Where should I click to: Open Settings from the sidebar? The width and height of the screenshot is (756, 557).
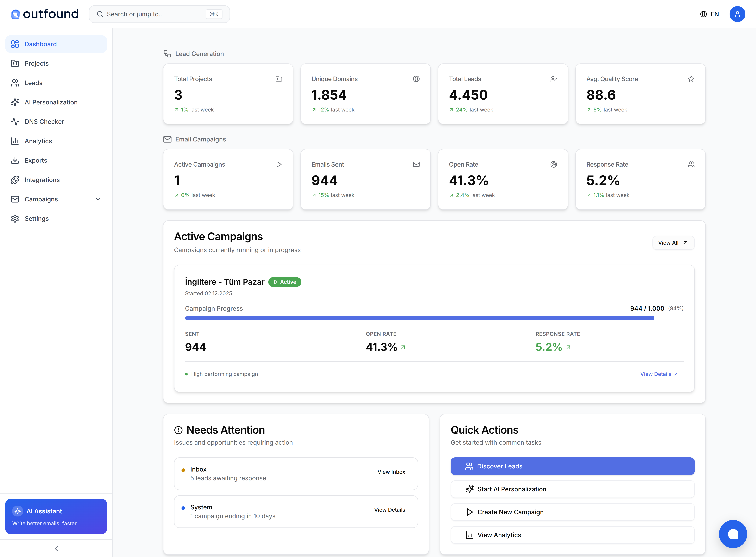pyautogui.click(x=37, y=218)
